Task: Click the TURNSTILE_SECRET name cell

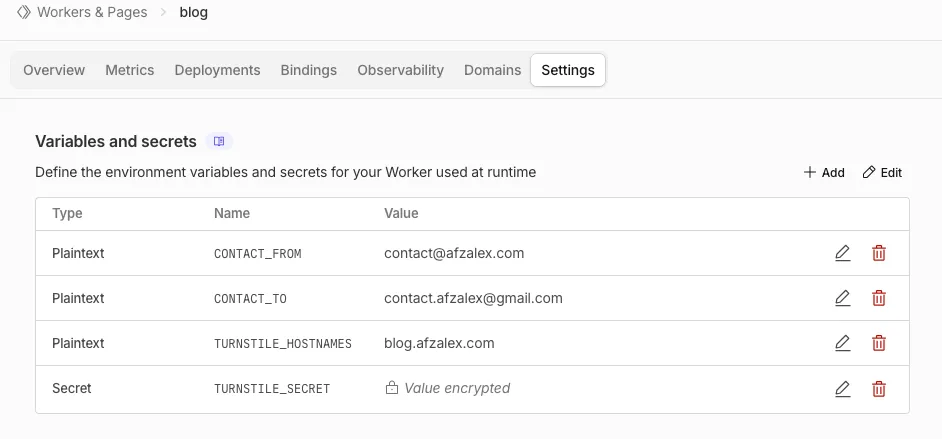Action: coord(272,389)
